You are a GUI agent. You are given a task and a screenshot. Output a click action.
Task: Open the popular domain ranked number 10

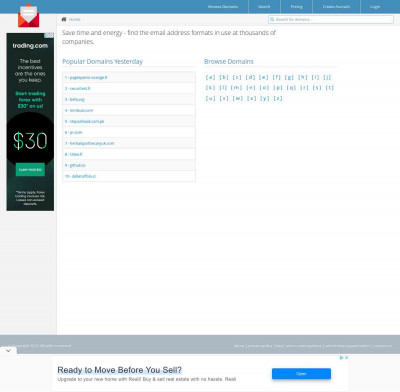pos(80,176)
